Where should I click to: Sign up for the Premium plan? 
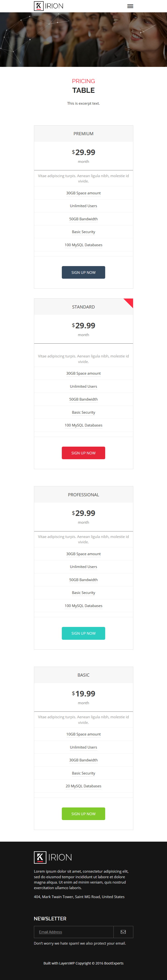pos(83,272)
